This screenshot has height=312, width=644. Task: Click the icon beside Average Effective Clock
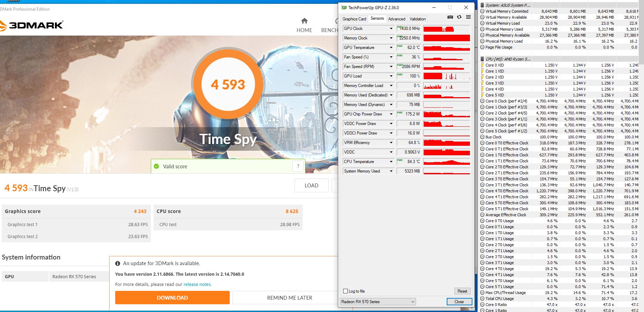(x=482, y=215)
